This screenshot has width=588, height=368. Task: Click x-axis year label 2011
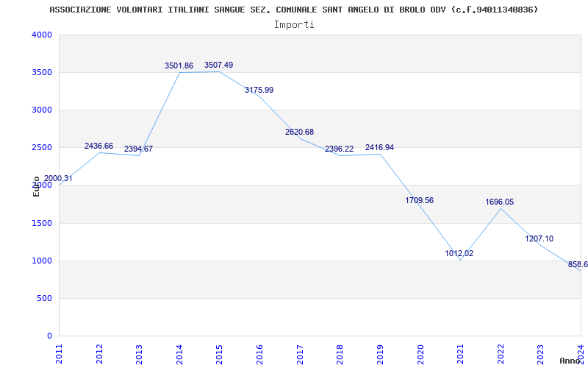point(60,354)
